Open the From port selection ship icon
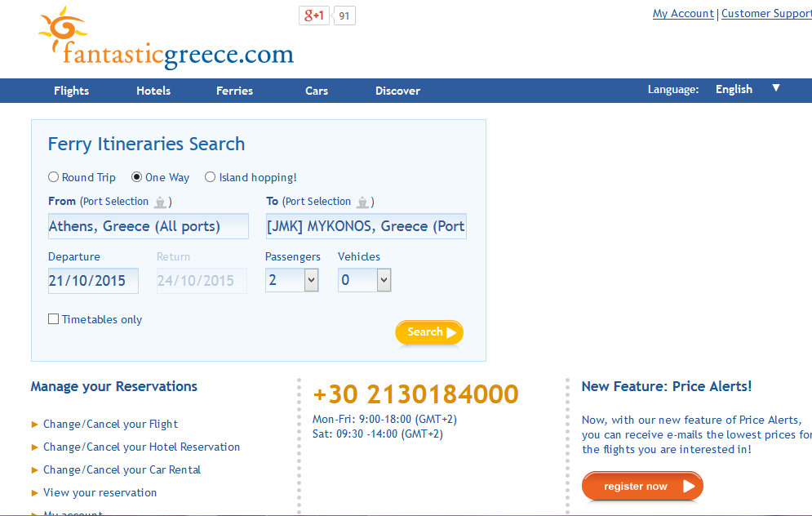Viewport: 812px width, 516px height. pos(161,202)
